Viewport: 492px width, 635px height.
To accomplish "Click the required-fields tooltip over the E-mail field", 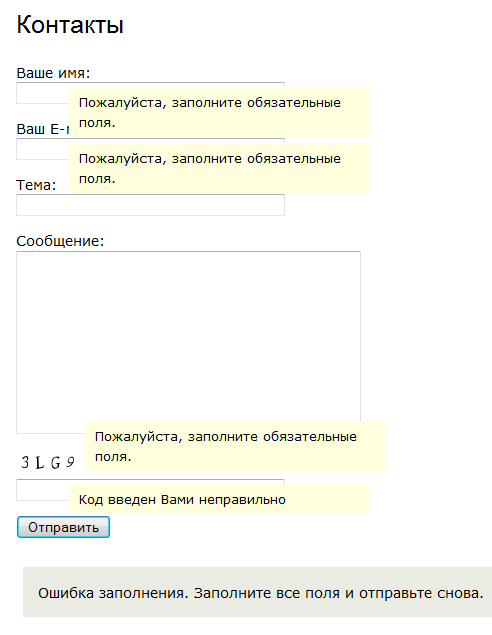I will pyautogui.click(x=219, y=168).
